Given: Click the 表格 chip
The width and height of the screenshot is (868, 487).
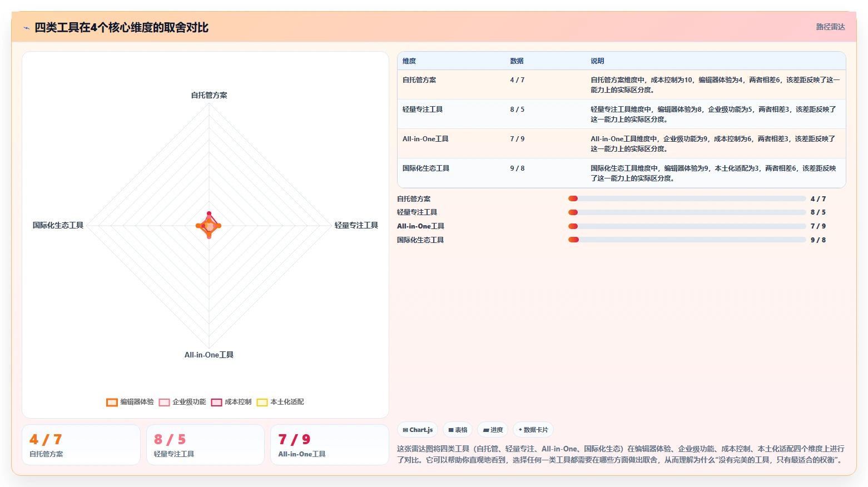Looking at the screenshot, I should point(458,430).
